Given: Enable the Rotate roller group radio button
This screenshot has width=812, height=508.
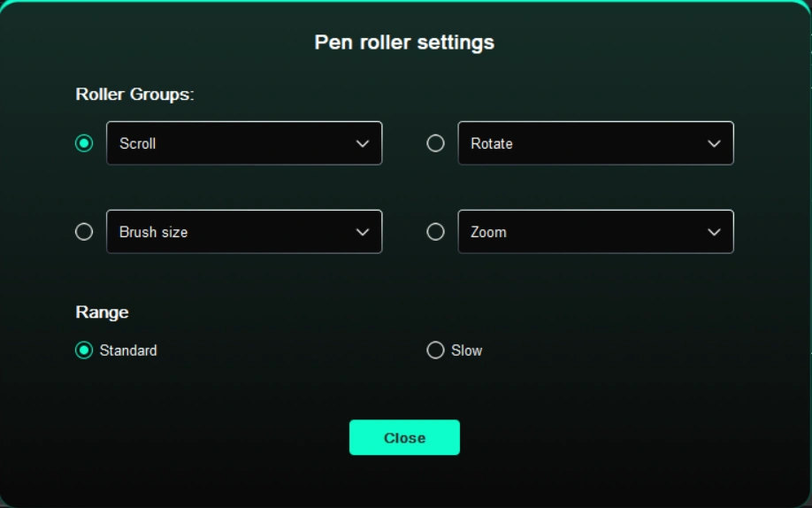Looking at the screenshot, I should click(435, 143).
